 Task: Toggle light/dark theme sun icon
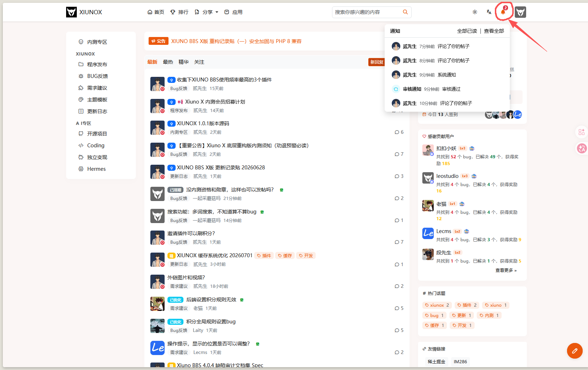(475, 12)
